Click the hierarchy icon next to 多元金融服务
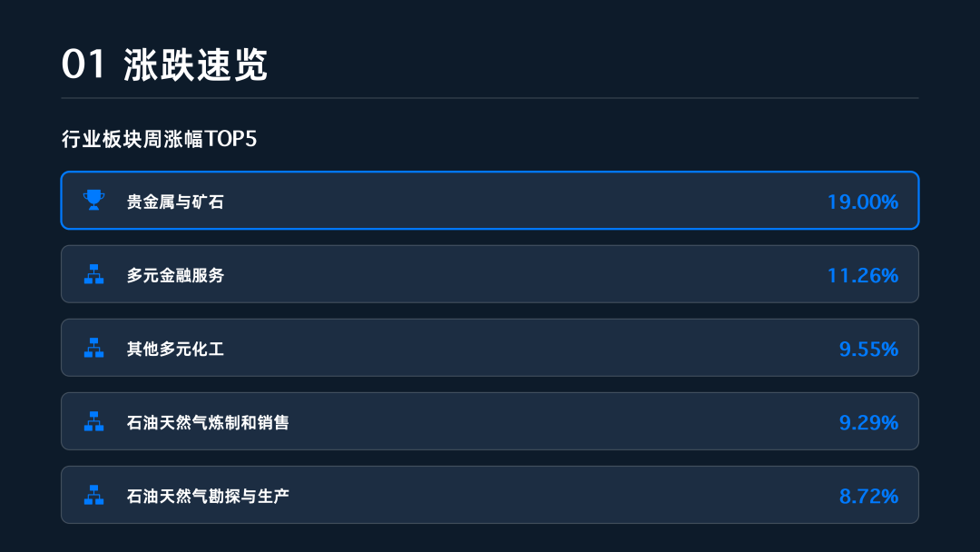Image resolution: width=980 pixels, height=552 pixels. [94, 274]
